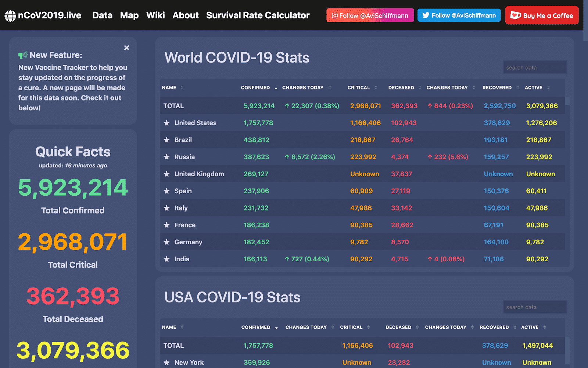
Task: Star the Germany row
Action: pyautogui.click(x=167, y=242)
